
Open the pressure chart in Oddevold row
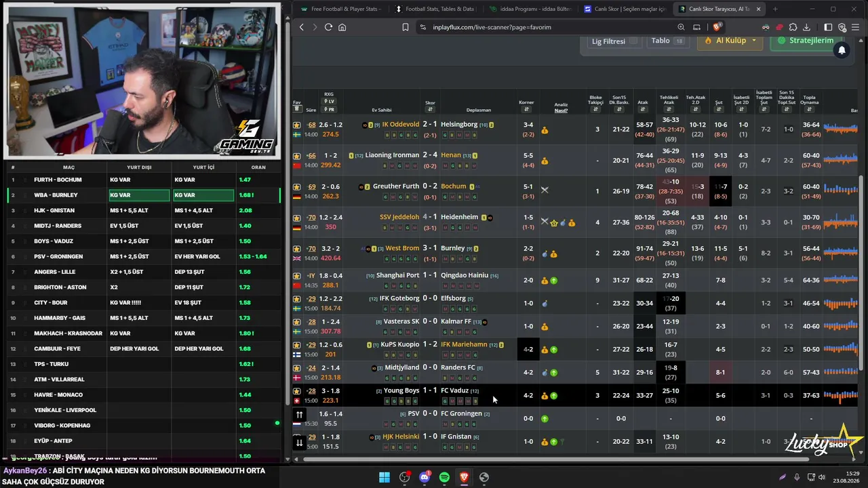(x=840, y=128)
